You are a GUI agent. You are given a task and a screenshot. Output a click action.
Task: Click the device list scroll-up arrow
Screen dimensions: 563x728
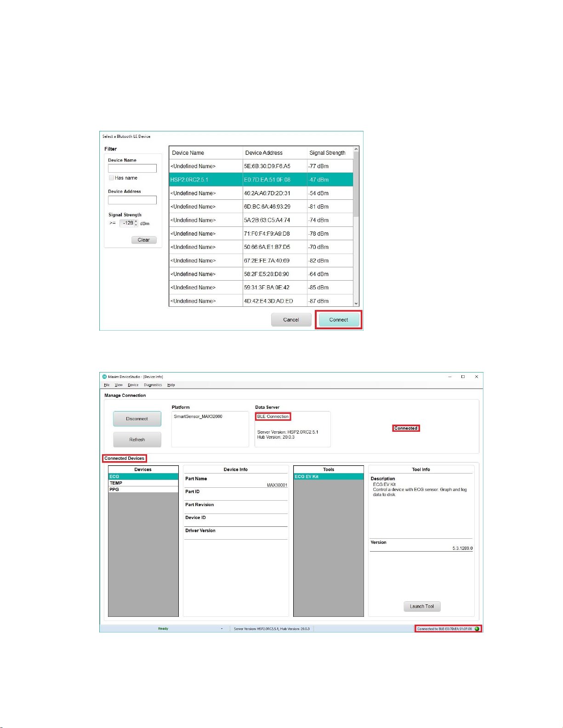pyautogui.click(x=356, y=150)
